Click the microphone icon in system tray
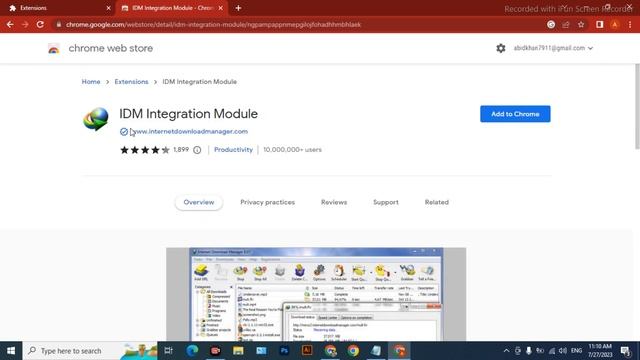The height and width of the screenshot is (360, 640). [529, 351]
